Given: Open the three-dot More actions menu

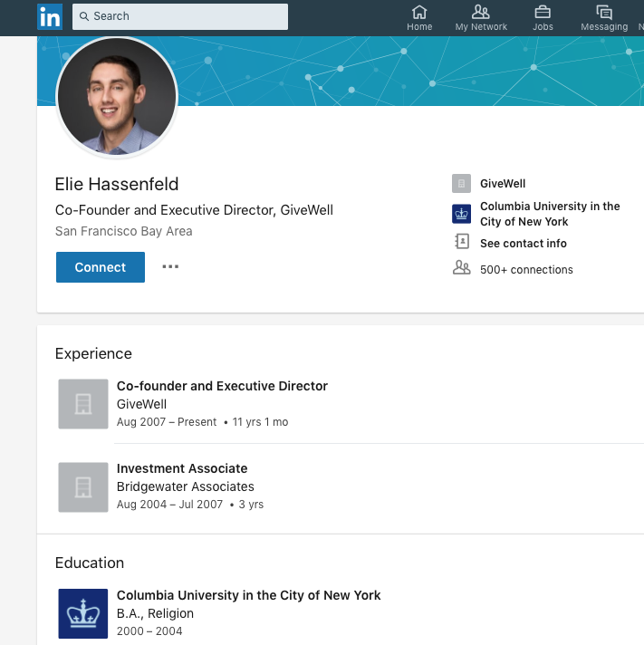Looking at the screenshot, I should pos(170,267).
